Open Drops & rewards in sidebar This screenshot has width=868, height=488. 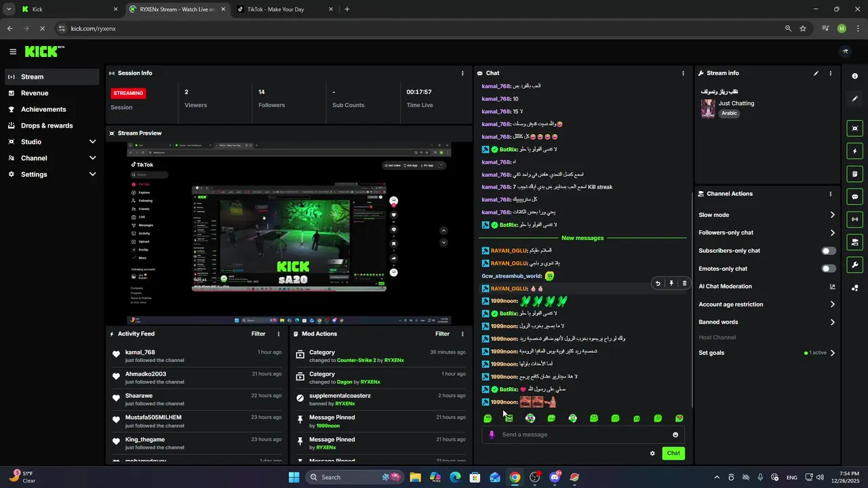52,125
